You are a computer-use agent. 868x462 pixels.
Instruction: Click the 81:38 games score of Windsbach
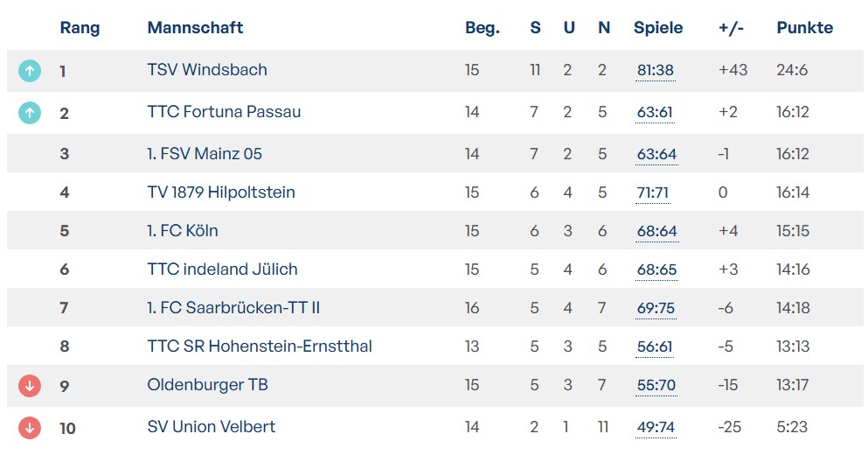point(655,70)
